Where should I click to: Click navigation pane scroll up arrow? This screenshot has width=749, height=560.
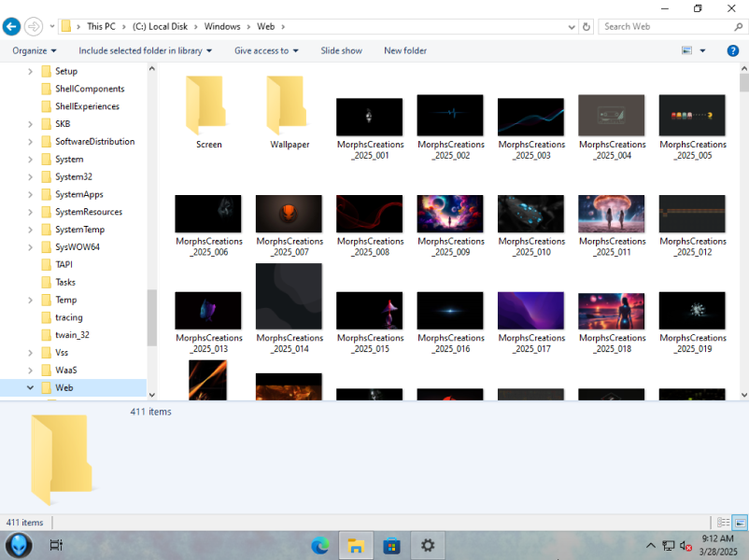pyautogui.click(x=152, y=69)
